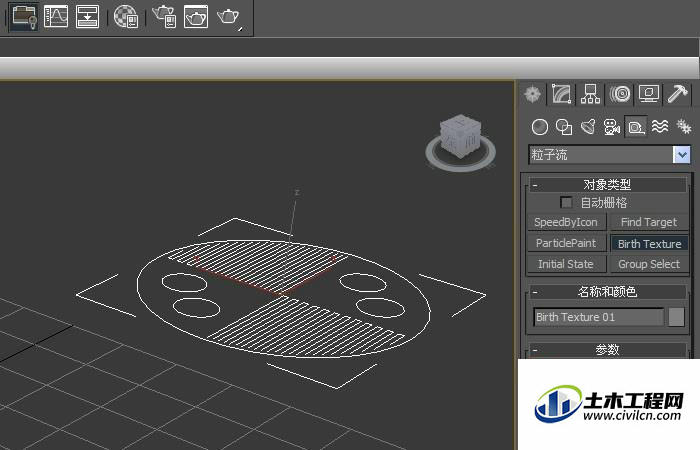Switch to the Hierarchy panel tab
This screenshot has width=700, height=450.
tap(590, 94)
